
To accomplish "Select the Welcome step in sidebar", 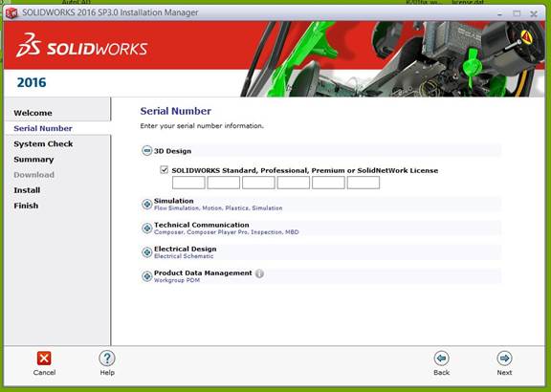I will click(33, 113).
